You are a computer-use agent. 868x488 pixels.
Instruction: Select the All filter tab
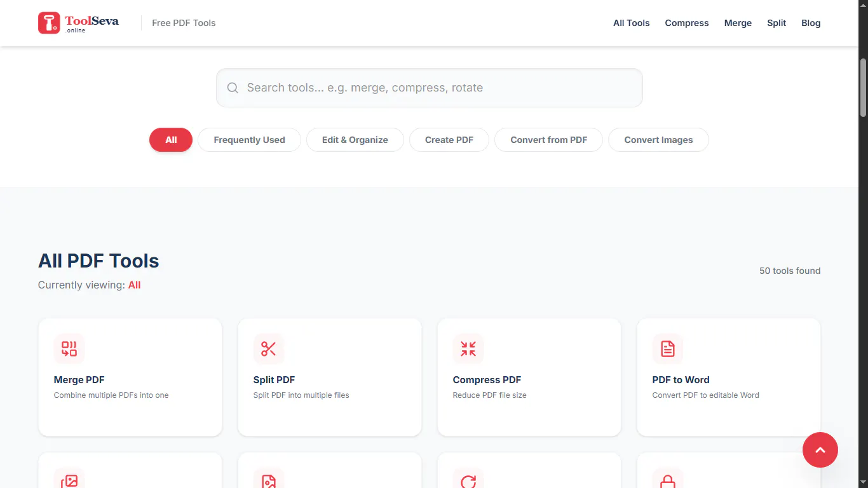[x=171, y=140]
